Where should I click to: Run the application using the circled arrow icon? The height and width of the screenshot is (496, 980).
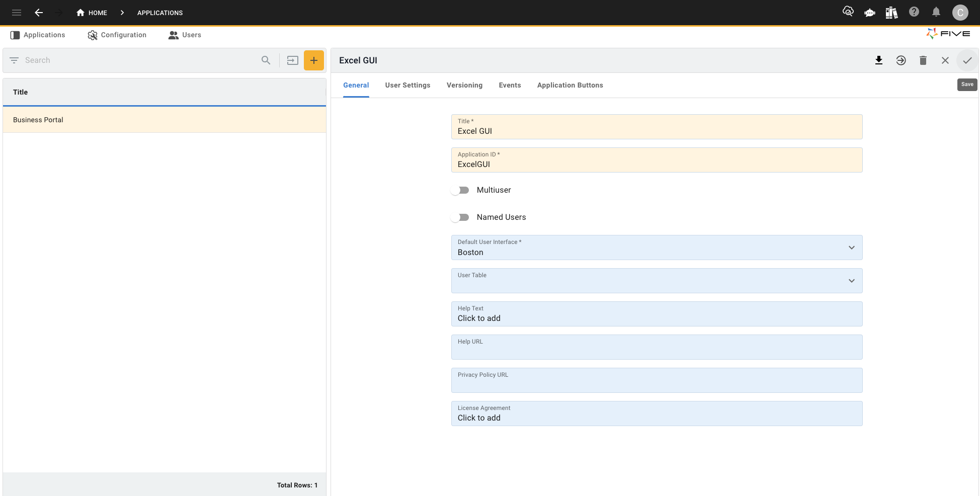(901, 60)
